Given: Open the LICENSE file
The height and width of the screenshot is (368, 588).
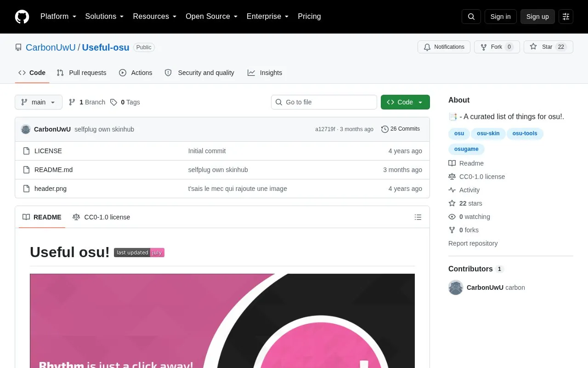Looking at the screenshot, I should point(48,151).
